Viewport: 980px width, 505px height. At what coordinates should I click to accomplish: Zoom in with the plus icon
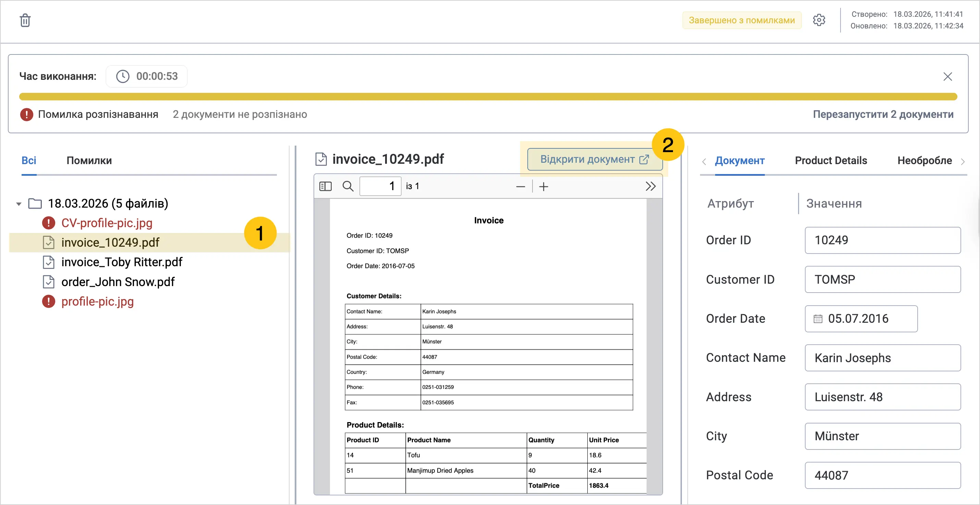[544, 186]
